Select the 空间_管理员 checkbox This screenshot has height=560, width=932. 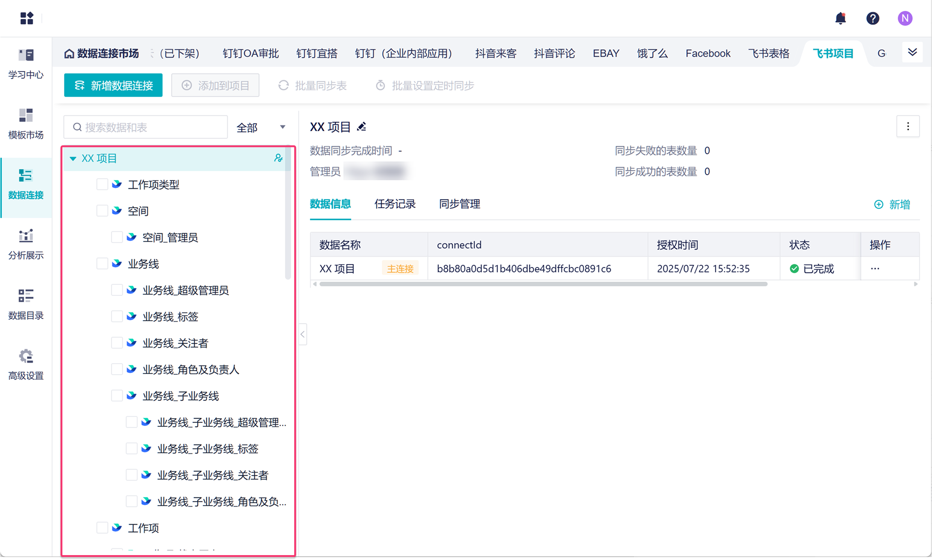117,237
